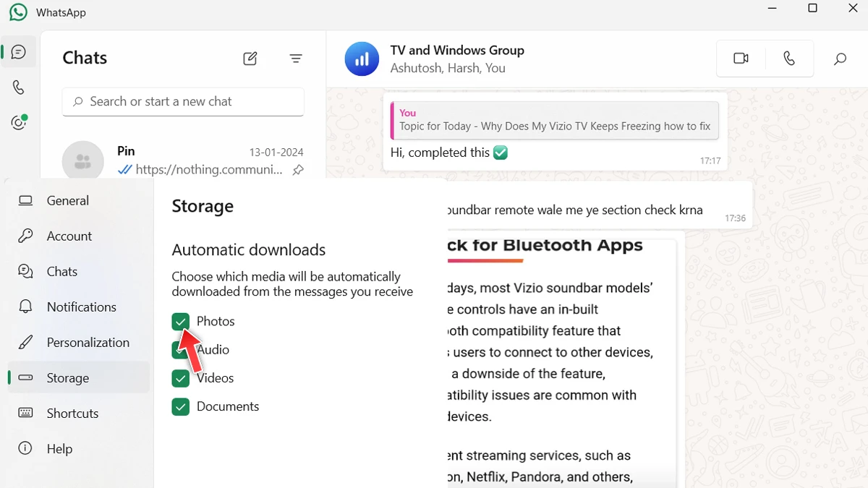Click the 13-01-2024 date on Pin chat
This screenshot has height=488, width=868.
[276, 153]
